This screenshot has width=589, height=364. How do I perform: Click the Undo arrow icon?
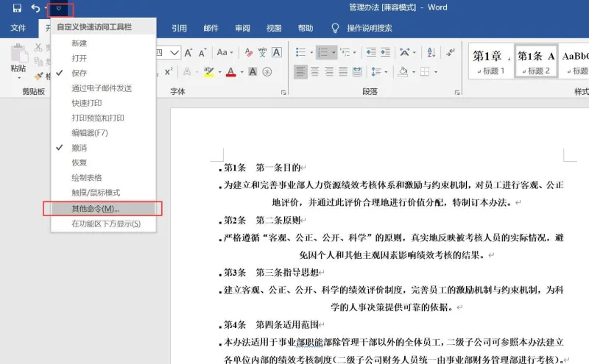pos(35,8)
